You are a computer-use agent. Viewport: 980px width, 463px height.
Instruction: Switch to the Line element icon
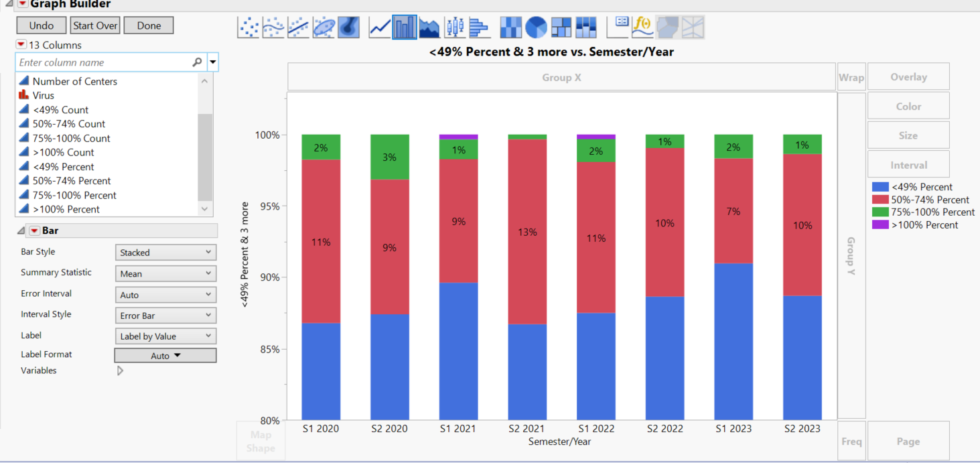(380, 27)
